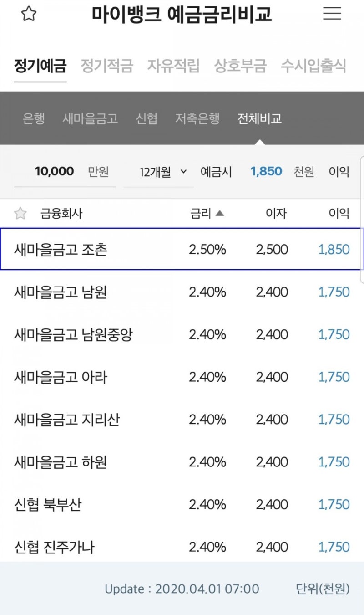The height and width of the screenshot is (615, 364).
Task: Open the 12개월 term dropdown
Action: tap(155, 171)
